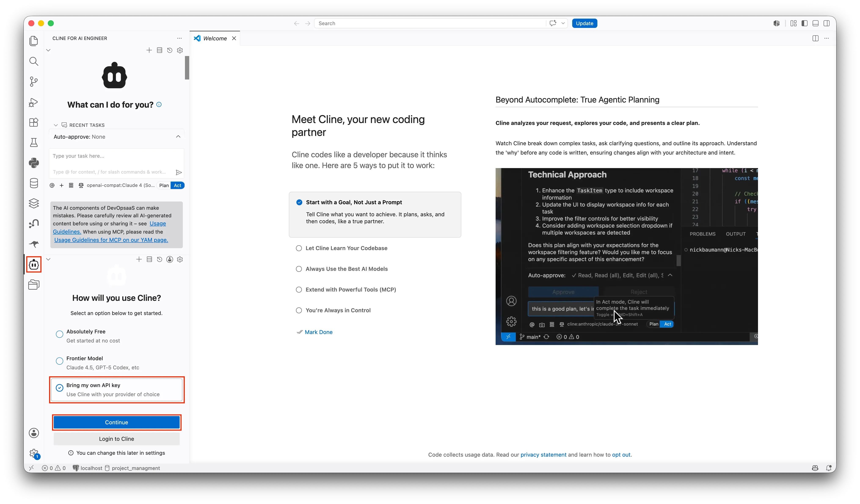This screenshot has width=860, height=504.
Task: Select 'Bring my own API key' option
Action: (x=116, y=390)
